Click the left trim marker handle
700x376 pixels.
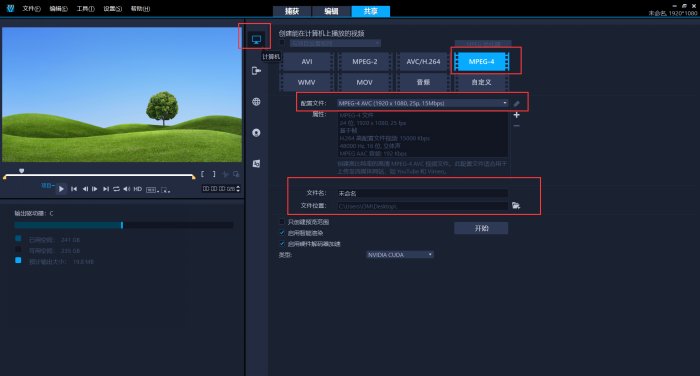click(5, 177)
